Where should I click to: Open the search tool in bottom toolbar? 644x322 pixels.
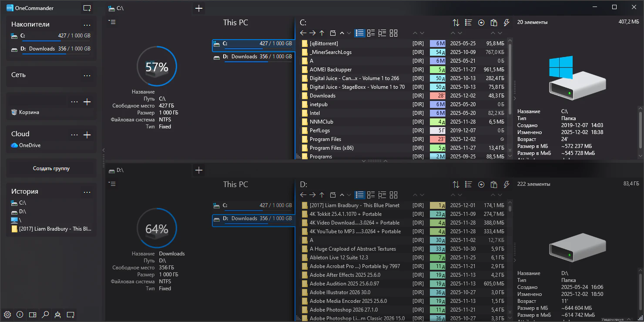[45, 315]
